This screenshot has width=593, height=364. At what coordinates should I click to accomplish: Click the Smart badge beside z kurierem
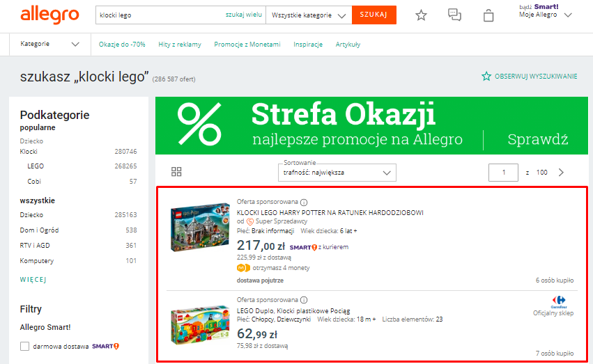[303, 247]
